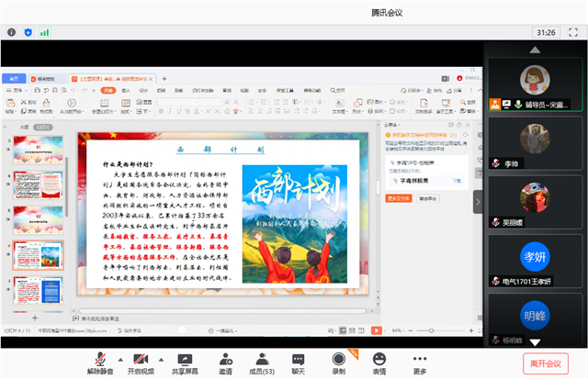588x379 pixels.
Task: Open members list 成员(53)
Action: [x=262, y=362]
